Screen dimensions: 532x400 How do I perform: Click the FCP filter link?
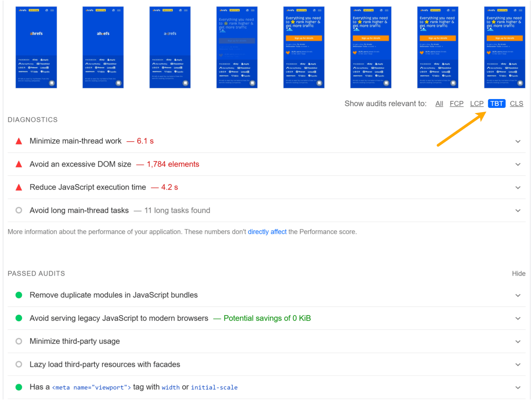[x=457, y=104]
